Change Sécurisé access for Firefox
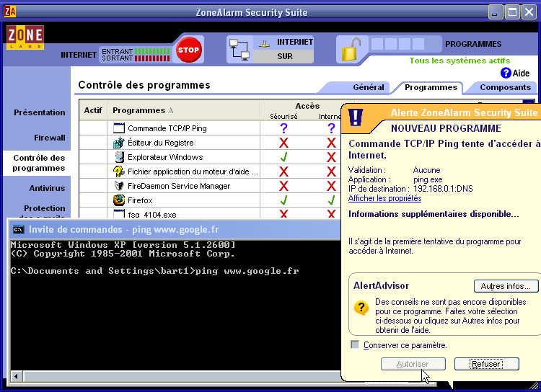 click(283, 200)
